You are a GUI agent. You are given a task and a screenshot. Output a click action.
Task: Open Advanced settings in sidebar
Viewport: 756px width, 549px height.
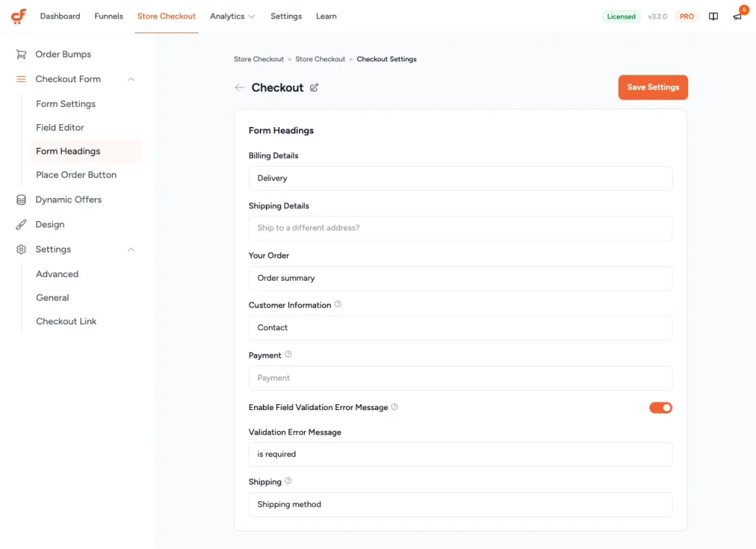coord(57,274)
